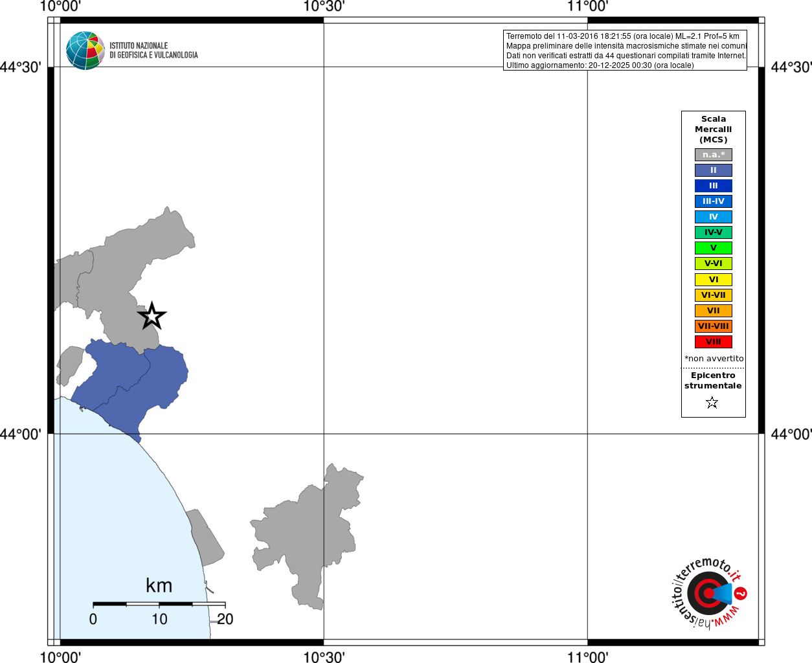Click the right 44°00' latitude label
Image resolution: width=812 pixels, height=663 pixels.
791,434
